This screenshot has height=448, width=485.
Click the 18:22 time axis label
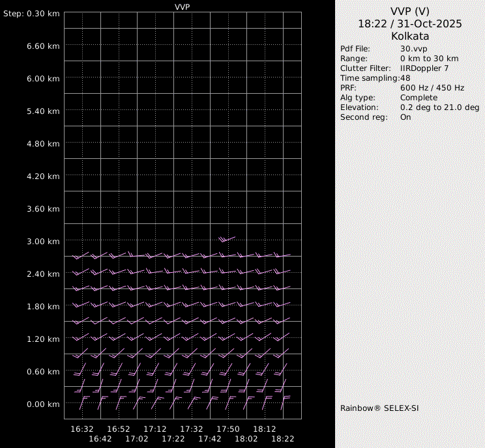pos(283,439)
